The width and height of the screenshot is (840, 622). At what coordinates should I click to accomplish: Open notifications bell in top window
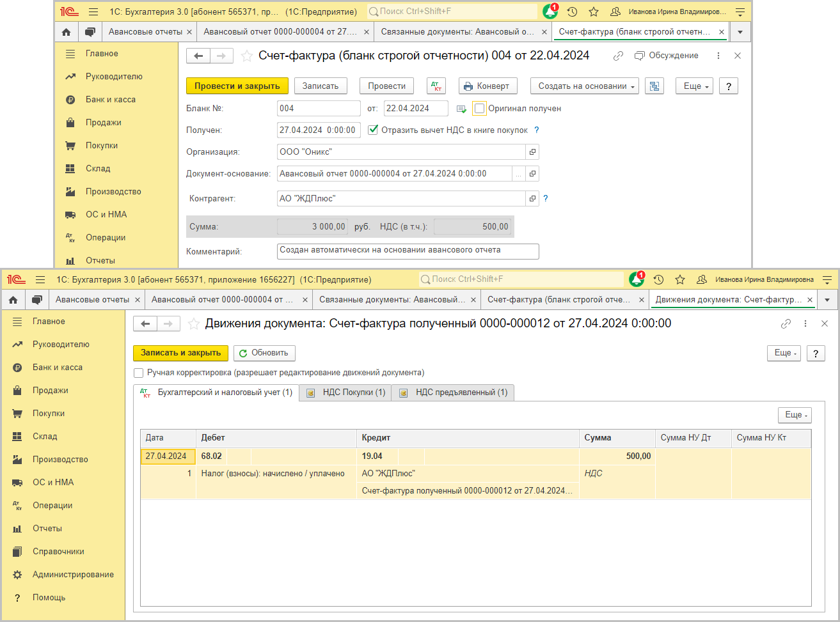[x=550, y=12]
